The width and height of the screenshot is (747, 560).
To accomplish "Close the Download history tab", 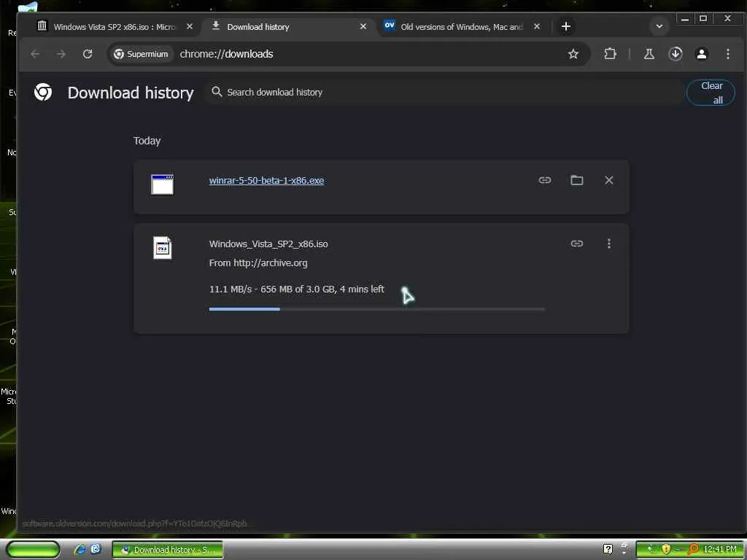I will [x=363, y=27].
